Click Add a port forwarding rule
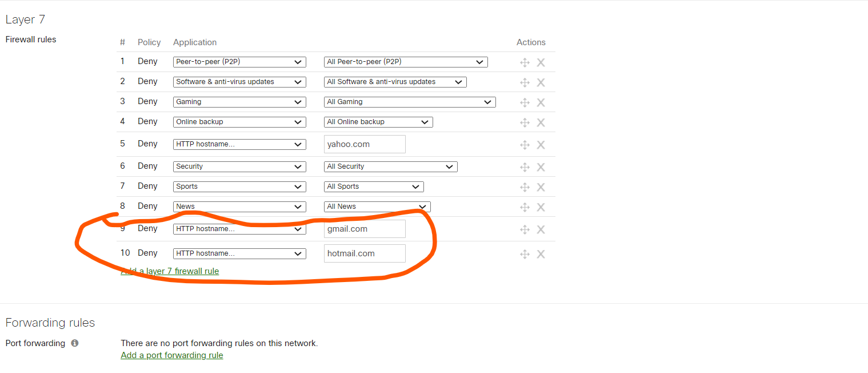Viewport: 868px width, 373px height. (x=171, y=355)
